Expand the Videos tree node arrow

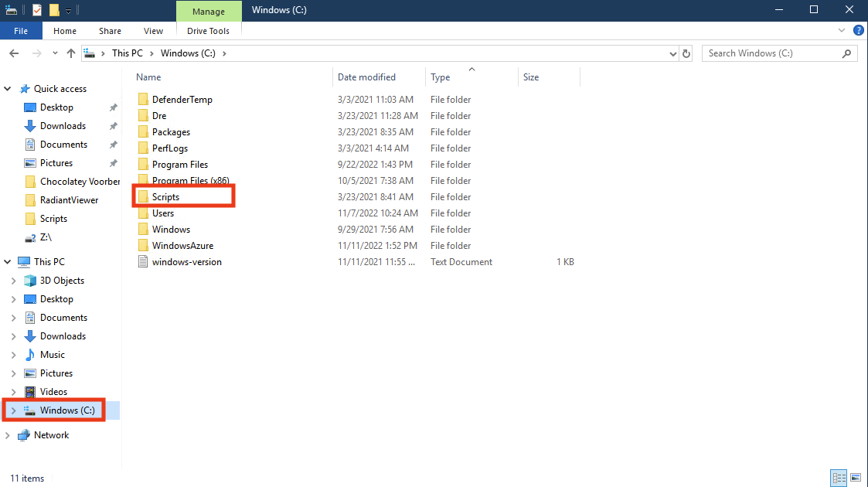coord(14,392)
